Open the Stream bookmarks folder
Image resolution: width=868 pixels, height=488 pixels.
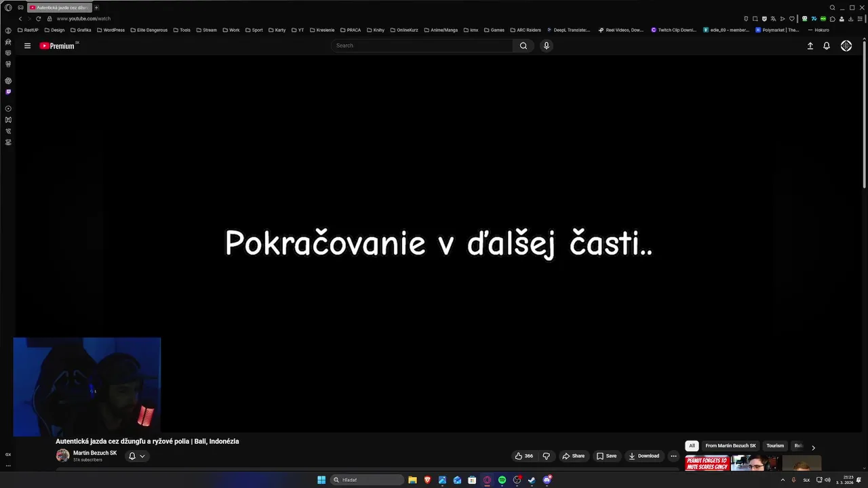(x=206, y=30)
